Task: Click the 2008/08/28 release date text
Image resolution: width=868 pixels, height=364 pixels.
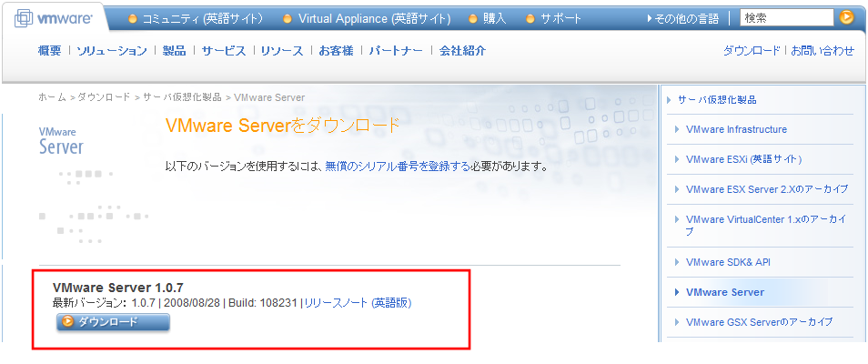Action: tap(192, 303)
